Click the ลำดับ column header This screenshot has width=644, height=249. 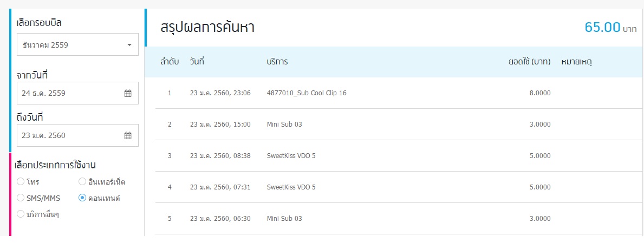click(170, 62)
